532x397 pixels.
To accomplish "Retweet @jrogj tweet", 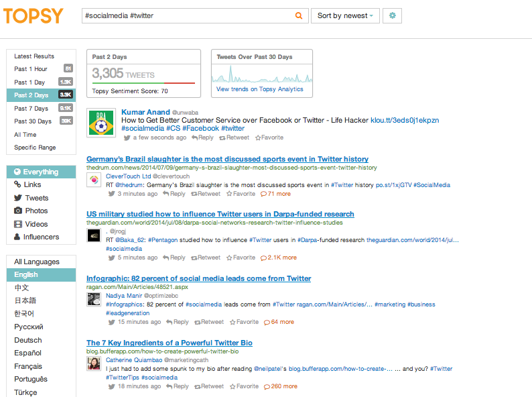I will (206, 258).
